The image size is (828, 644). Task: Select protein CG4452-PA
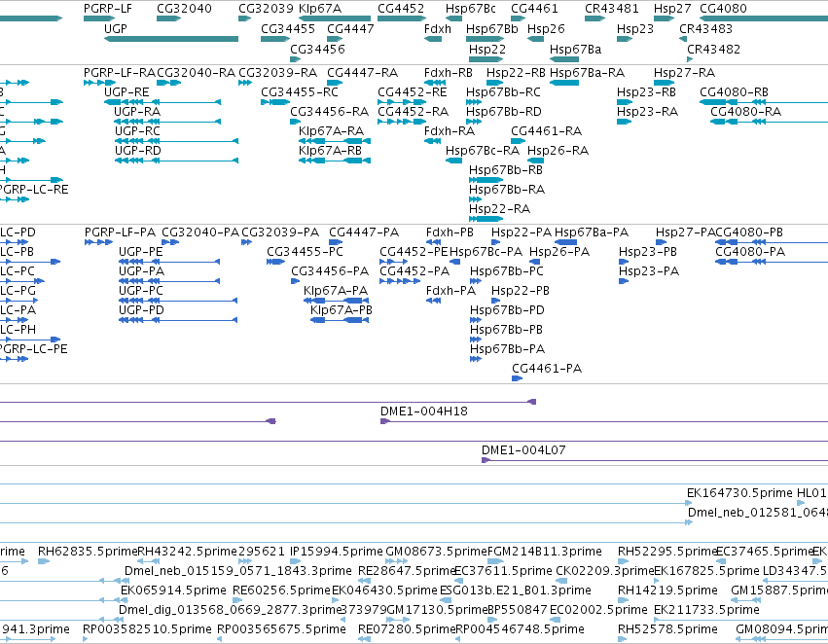[x=414, y=271]
